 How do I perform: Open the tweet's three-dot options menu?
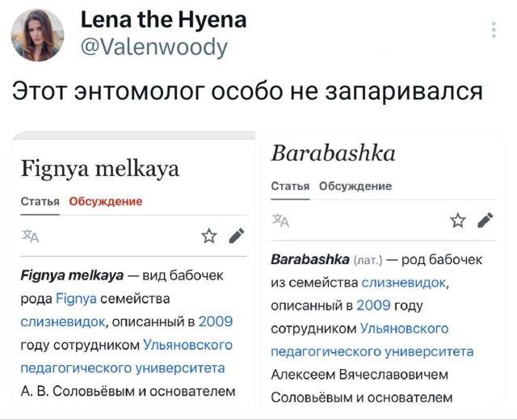pos(494,31)
